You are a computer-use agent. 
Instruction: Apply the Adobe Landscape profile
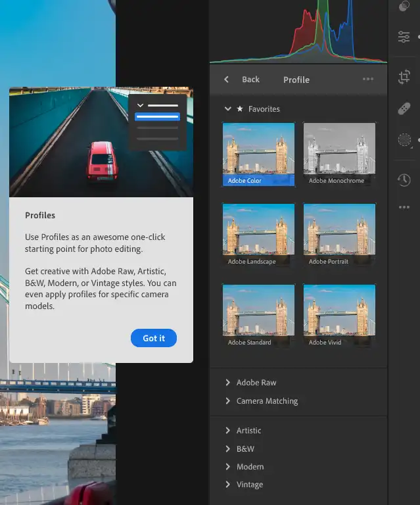[258, 235]
